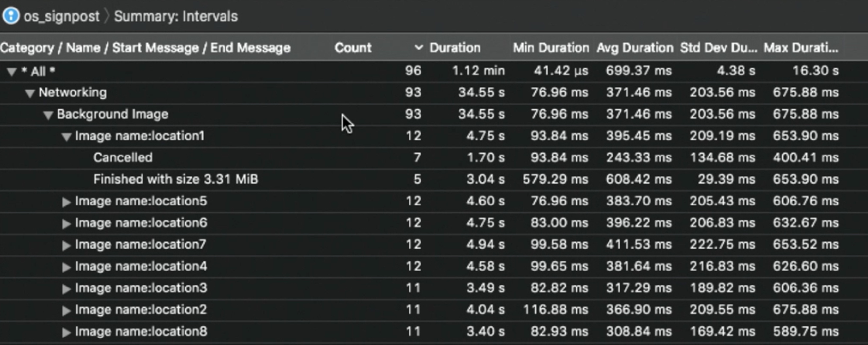Screen dimensions: 868x345
Task: Click the os_signpost instrument icon
Action: click(x=11, y=15)
